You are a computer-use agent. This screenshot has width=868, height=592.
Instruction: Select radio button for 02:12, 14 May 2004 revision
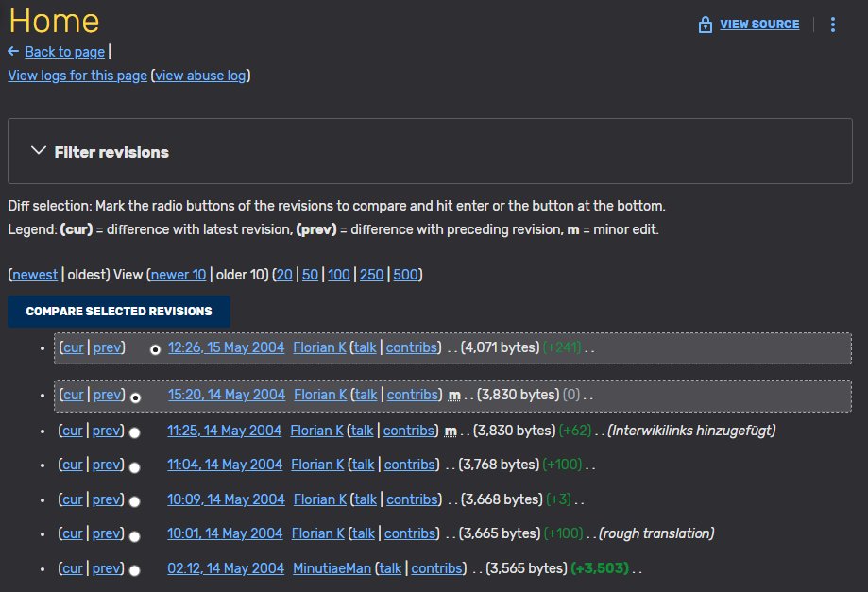pos(134,570)
